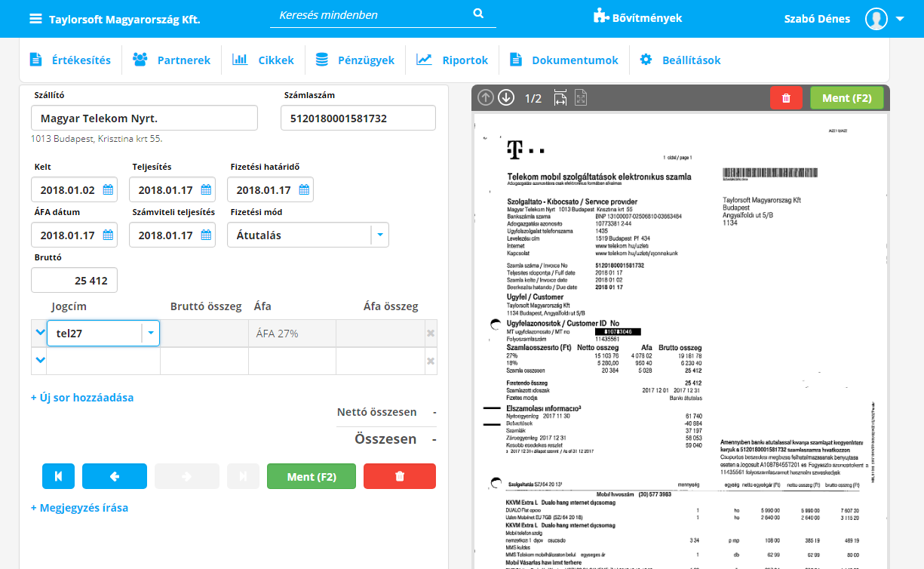Go to next page in document viewer
This screenshot has height=569, width=924.
(x=506, y=97)
